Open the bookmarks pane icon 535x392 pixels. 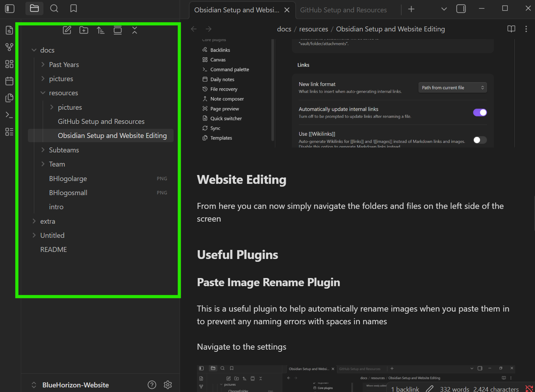73,8
